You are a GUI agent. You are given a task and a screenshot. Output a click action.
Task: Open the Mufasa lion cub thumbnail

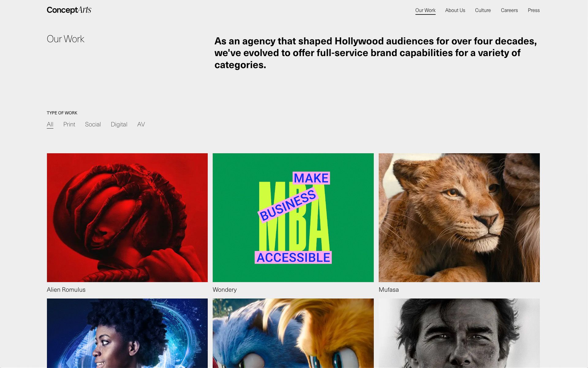click(x=459, y=218)
